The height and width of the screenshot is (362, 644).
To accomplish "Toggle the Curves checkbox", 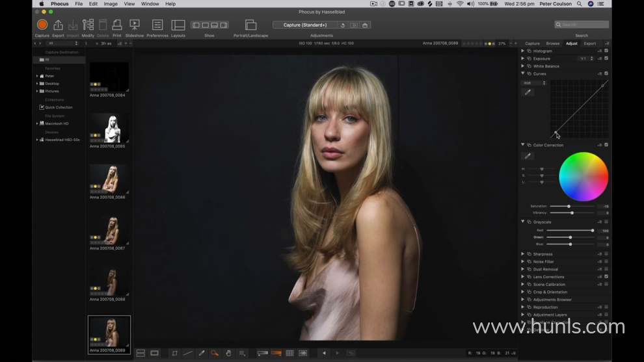I will coord(606,73).
